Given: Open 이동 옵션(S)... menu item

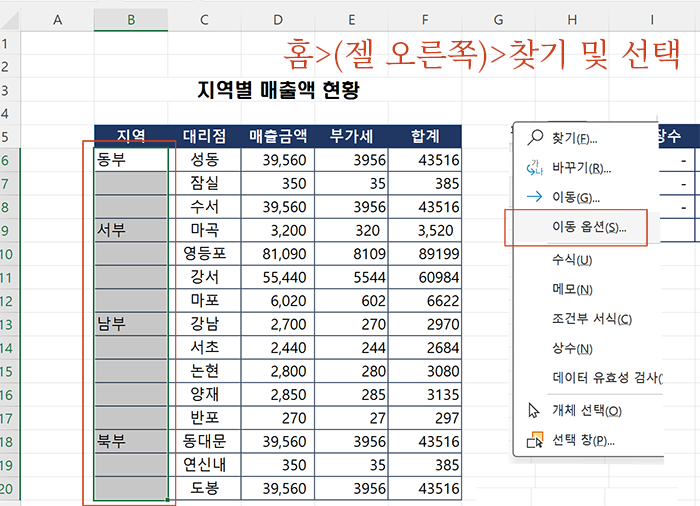Looking at the screenshot, I should [x=589, y=227].
